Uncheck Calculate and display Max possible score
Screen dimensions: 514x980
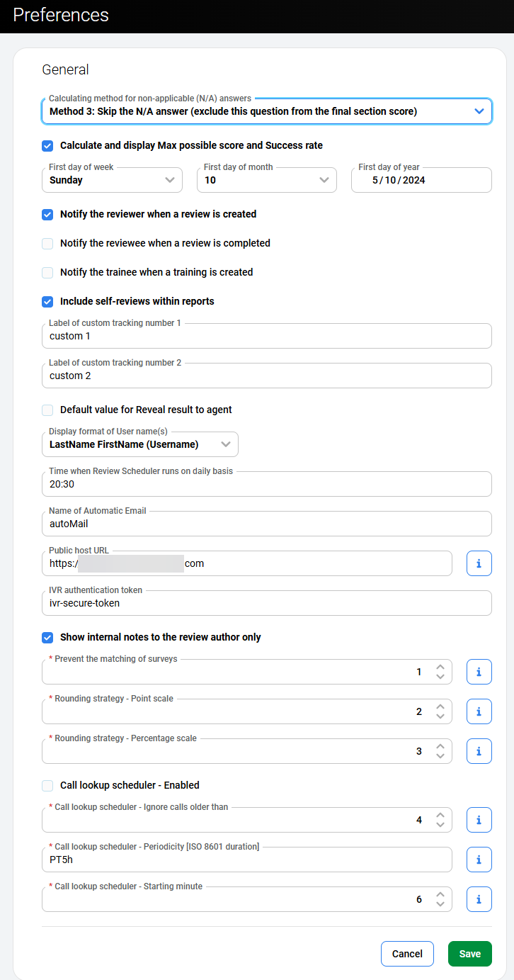pos(47,146)
